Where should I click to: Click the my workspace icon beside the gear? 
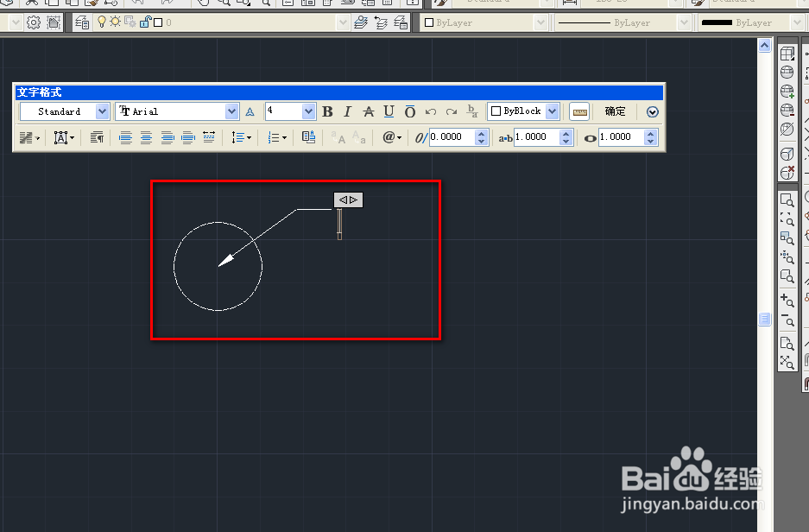[x=54, y=22]
